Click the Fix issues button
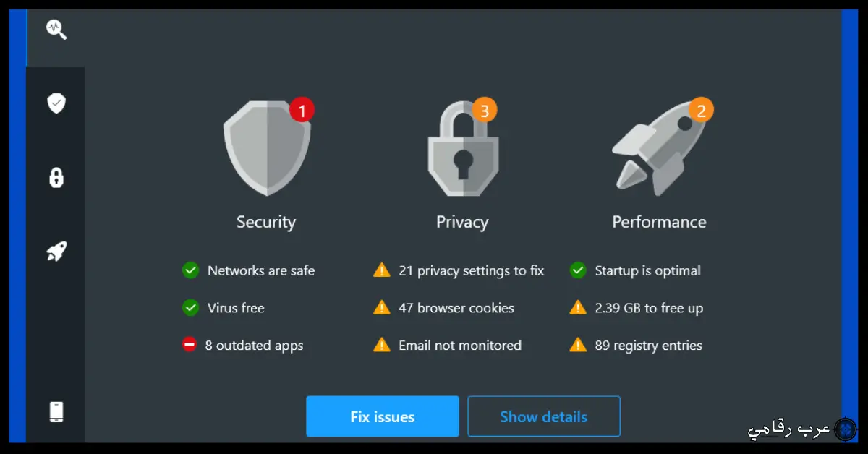 pyautogui.click(x=382, y=416)
